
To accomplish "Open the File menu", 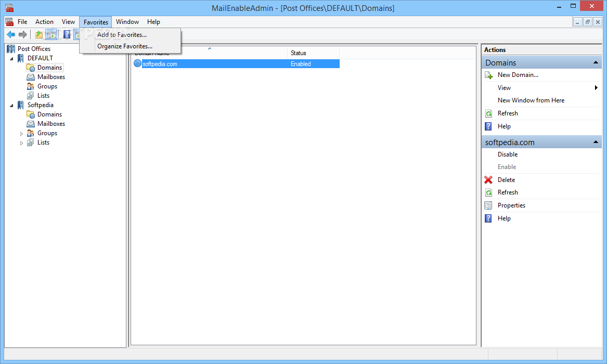I will (22, 22).
